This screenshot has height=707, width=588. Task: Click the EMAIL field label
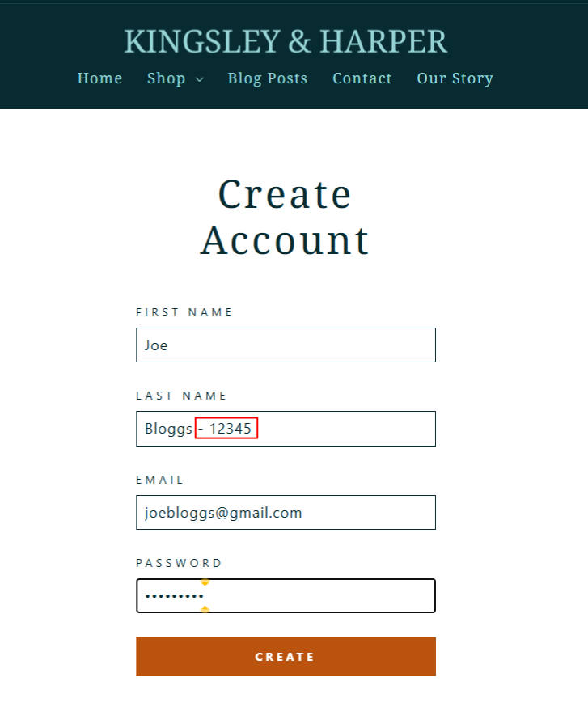tap(160, 480)
